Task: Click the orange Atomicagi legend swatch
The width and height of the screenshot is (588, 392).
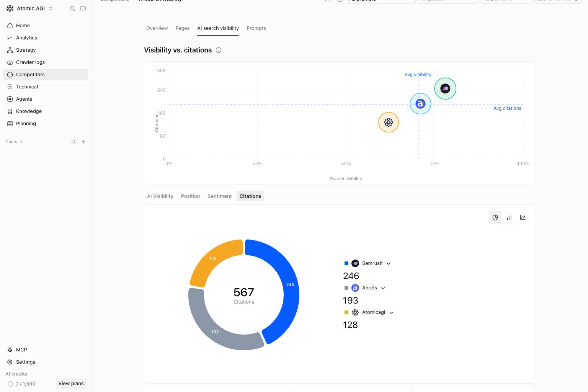Action: 346,312
